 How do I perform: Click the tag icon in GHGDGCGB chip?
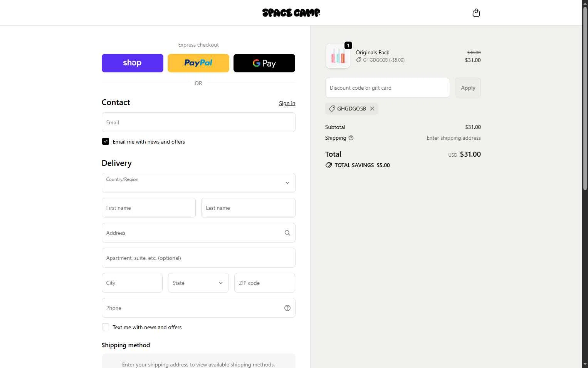(x=332, y=109)
